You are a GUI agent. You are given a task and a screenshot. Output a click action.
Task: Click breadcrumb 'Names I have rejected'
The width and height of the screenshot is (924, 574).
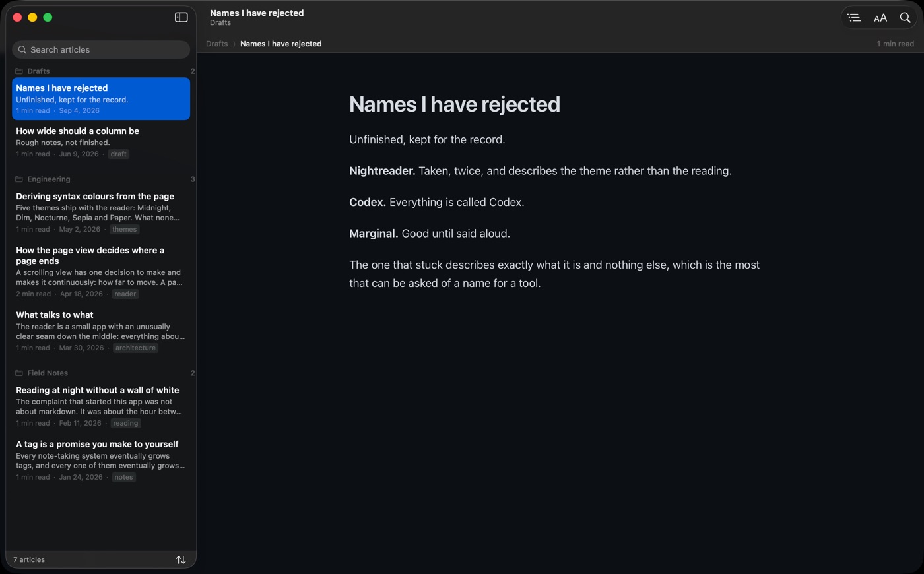[280, 44]
